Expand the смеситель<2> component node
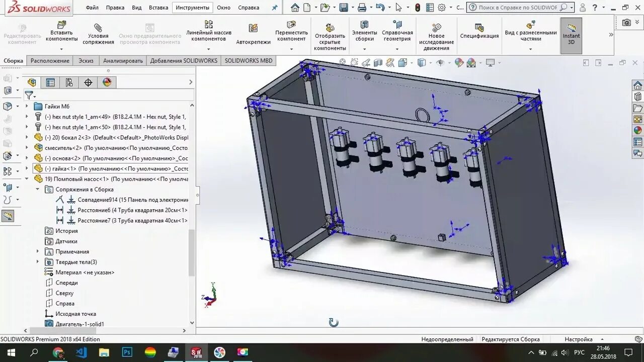This screenshot has width=644, height=362. point(27,148)
